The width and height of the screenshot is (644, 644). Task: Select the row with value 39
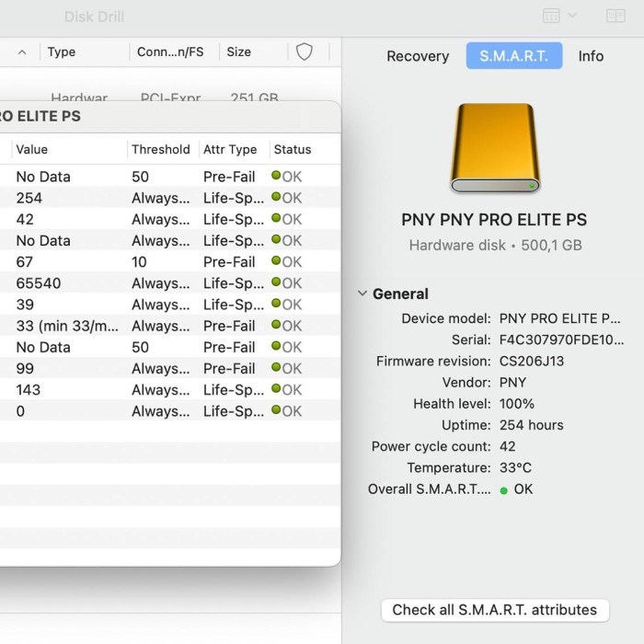coord(169,305)
